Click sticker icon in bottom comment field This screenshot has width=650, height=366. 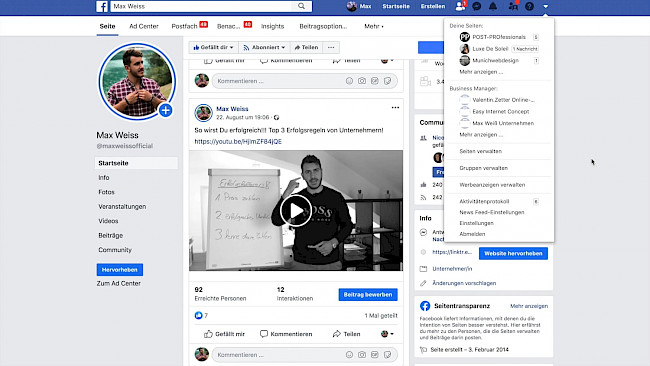click(x=387, y=355)
